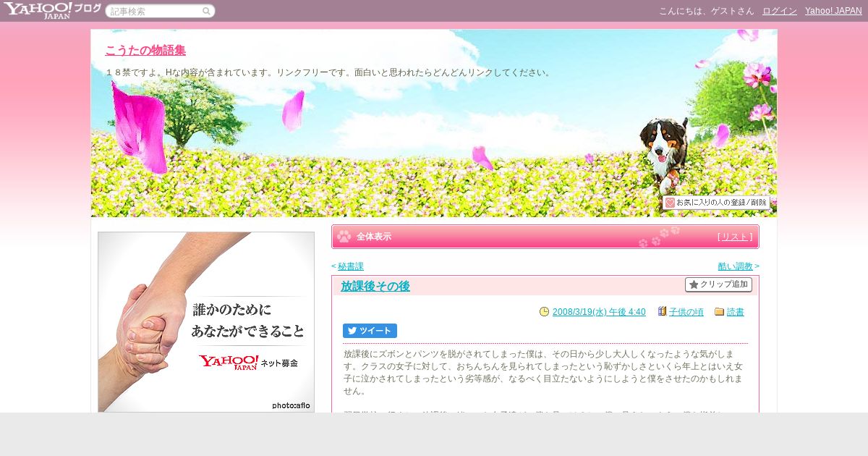Click the search magnifier icon
This screenshot has width=868, height=456.
(206, 11)
